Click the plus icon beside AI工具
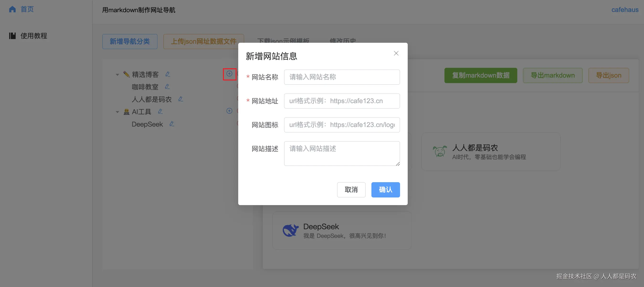The width and height of the screenshot is (644, 287). (229, 111)
